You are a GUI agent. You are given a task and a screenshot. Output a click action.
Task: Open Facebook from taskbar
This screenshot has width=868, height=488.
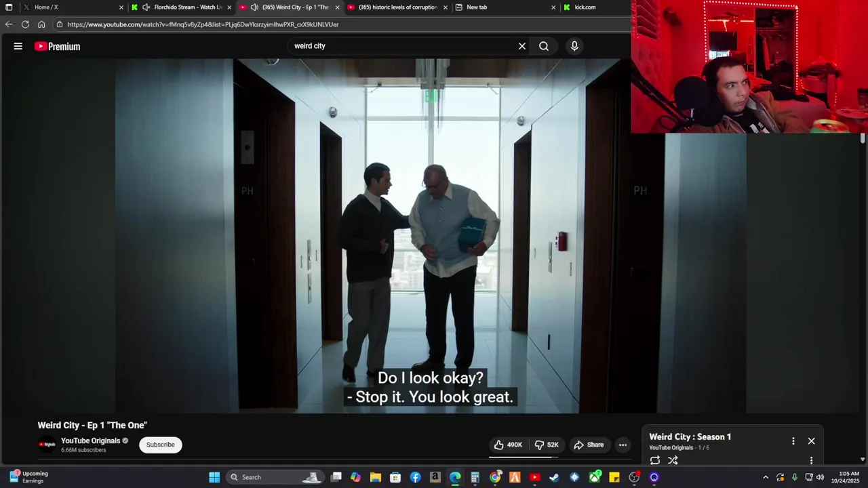415,477
